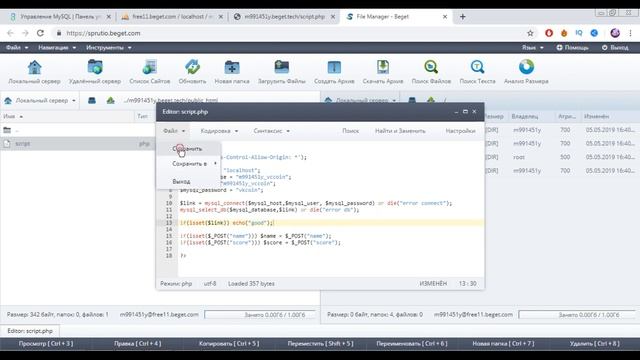The image size is (640, 360).
Task: Select the script file row in left panel
Action: click(78, 144)
